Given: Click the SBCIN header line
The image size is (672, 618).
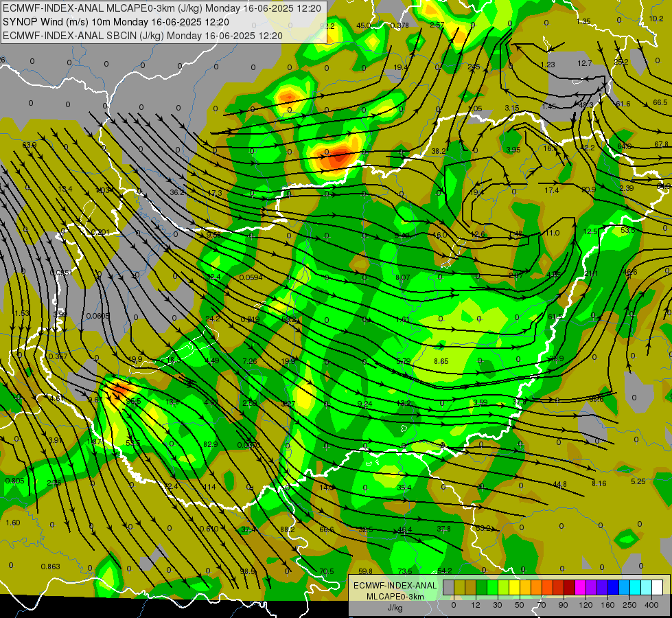Looking at the screenshot, I should coord(142,36).
